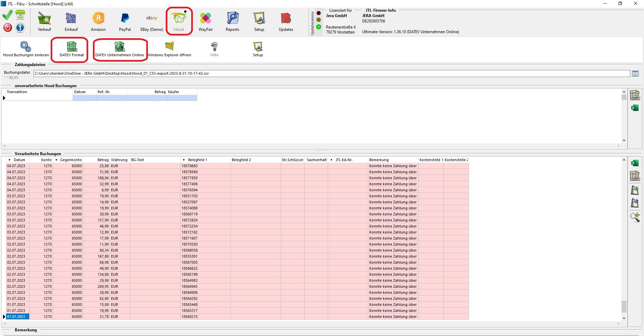Screen dimensions: 644x336
Task: Open the PayPal module
Action: [x=125, y=21]
